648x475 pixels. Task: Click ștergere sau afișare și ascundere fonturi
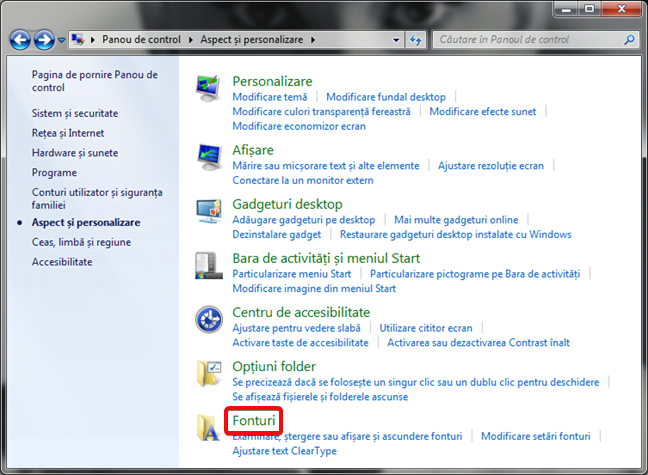click(x=373, y=437)
